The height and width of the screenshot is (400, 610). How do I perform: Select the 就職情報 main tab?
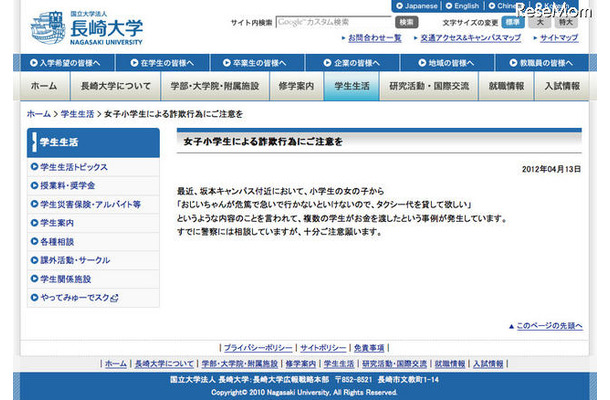coord(506,86)
